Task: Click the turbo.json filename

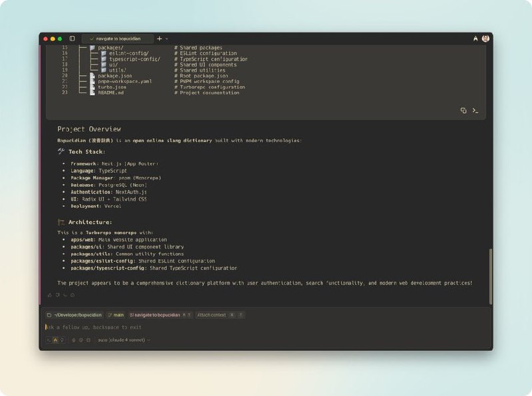Action: (x=112, y=87)
